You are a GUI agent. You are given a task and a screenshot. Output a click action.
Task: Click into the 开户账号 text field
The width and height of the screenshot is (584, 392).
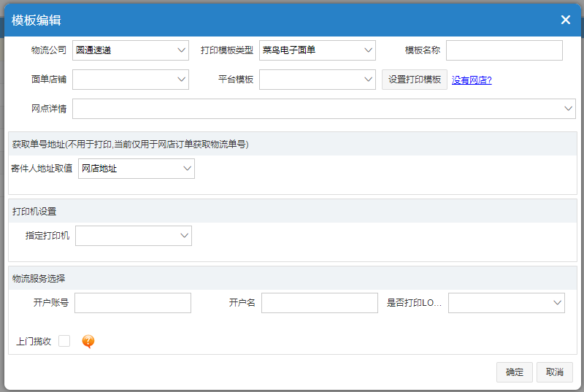coord(133,303)
